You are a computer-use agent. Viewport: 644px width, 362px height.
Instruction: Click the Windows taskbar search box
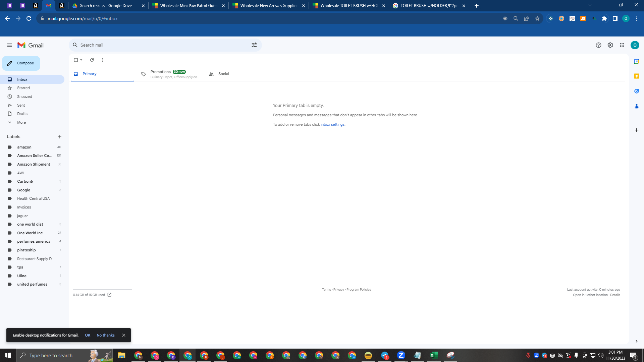tap(64, 355)
